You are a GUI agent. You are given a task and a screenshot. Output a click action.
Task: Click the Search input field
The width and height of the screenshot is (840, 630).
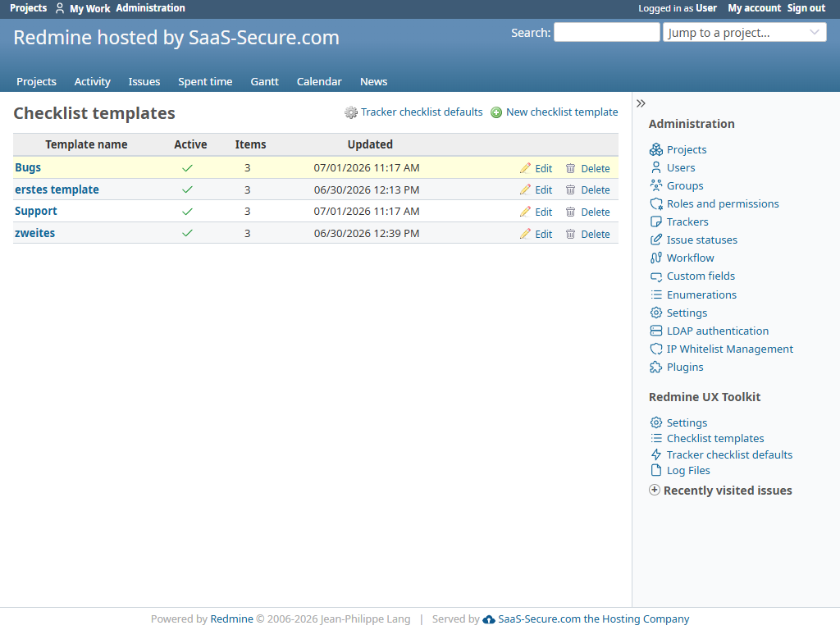point(606,32)
